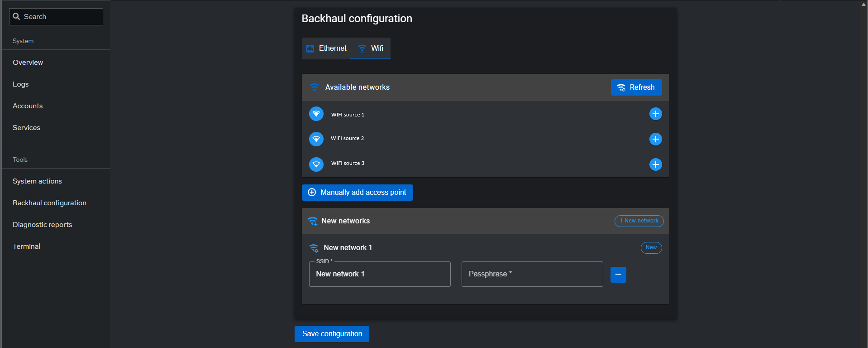Select Backhaul configuration in sidebar
Image resolution: width=868 pixels, height=348 pixels.
[49, 203]
